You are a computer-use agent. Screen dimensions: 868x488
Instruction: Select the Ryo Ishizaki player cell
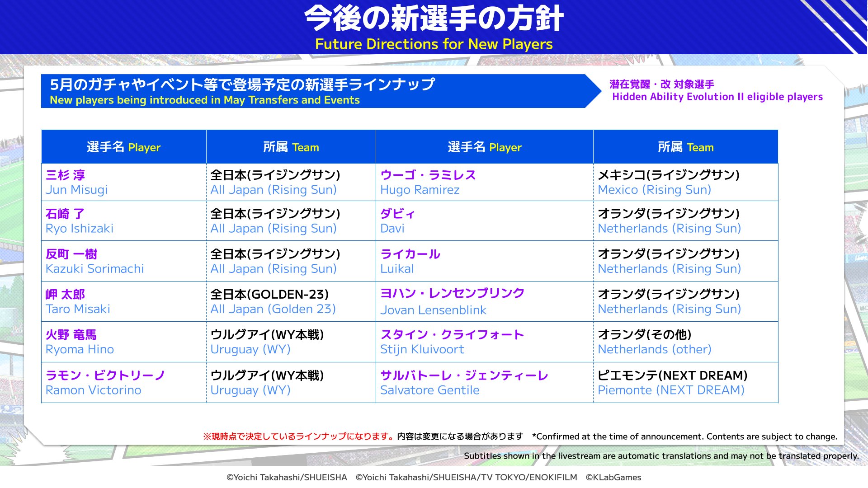point(123,221)
